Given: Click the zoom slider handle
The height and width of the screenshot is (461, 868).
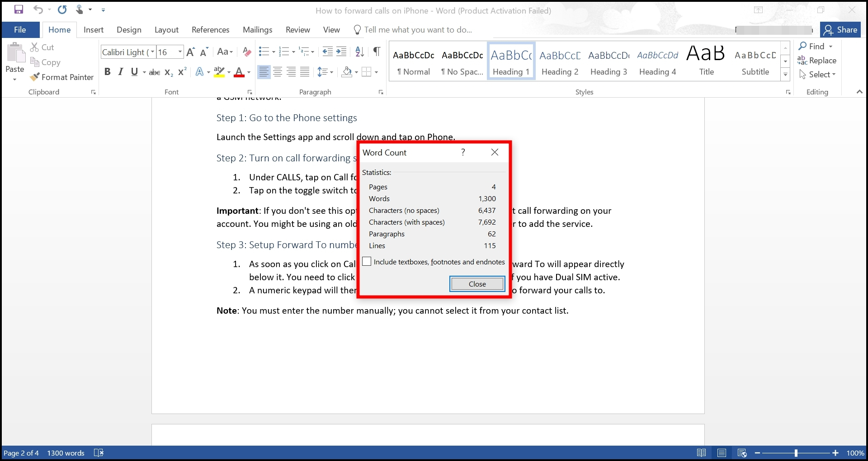Looking at the screenshot, I should [x=796, y=453].
